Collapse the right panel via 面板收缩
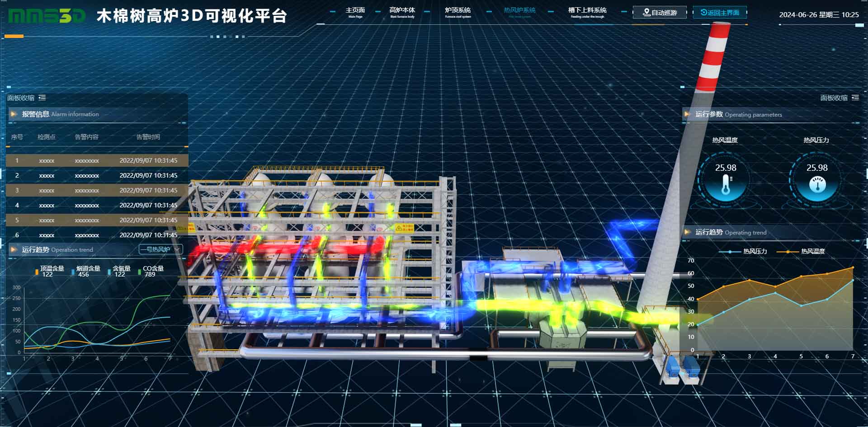This screenshot has height=427, width=868. [834, 98]
